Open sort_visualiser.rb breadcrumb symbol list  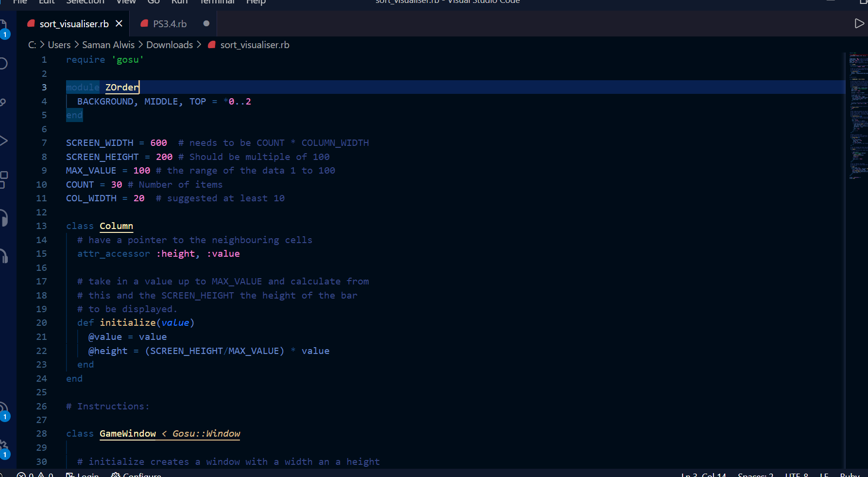coord(255,45)
